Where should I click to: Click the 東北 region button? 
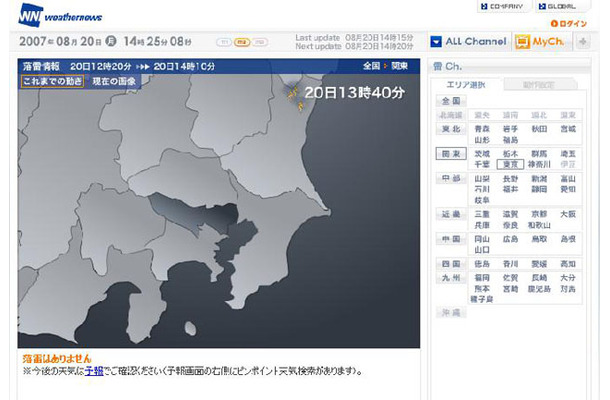(451, 129)
